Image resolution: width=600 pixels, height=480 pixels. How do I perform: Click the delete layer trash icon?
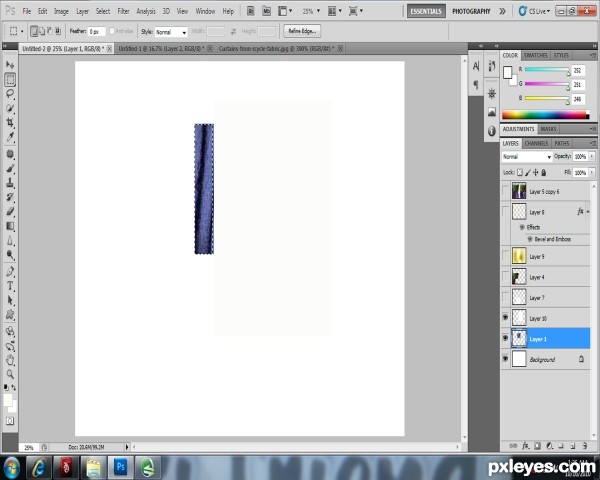[x=584, y=446]
